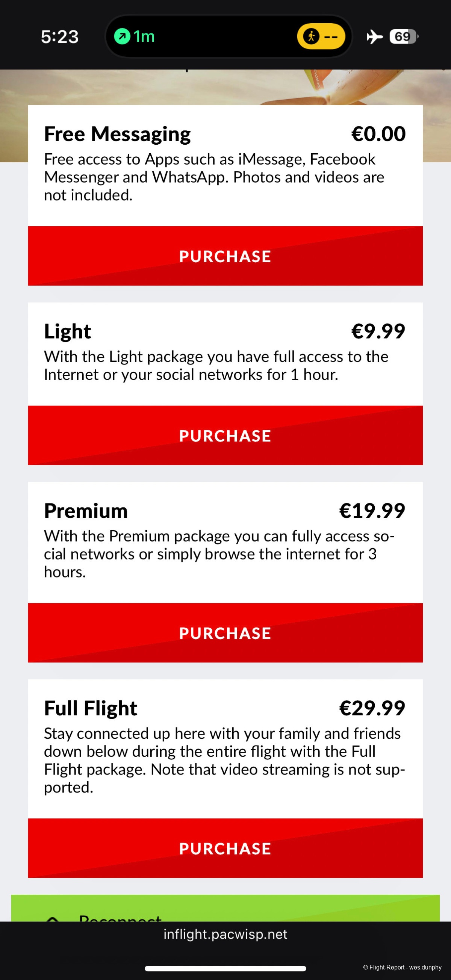This screenshot has width=451, height=980.
Task: Select the Light package heading
Action: (67, 331)
